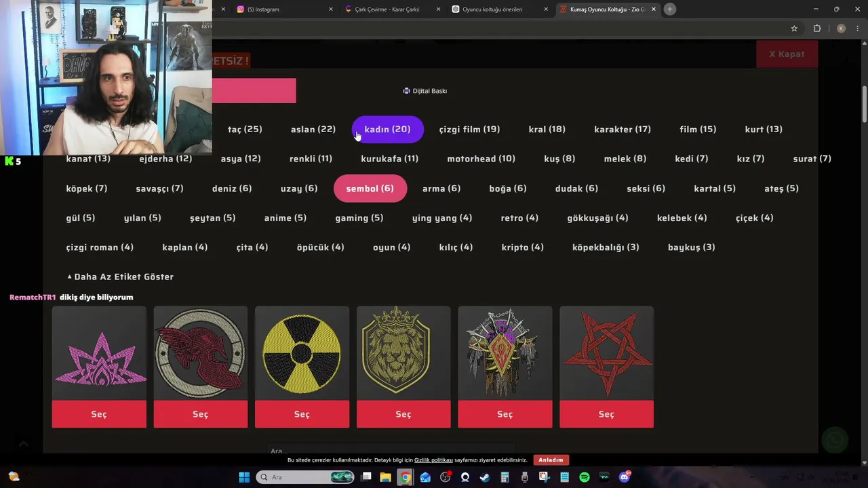The width and height of the screenshot is (868, 488).
Task: Filter by the taç (25) tag
Action: click(x=245, y=129)
